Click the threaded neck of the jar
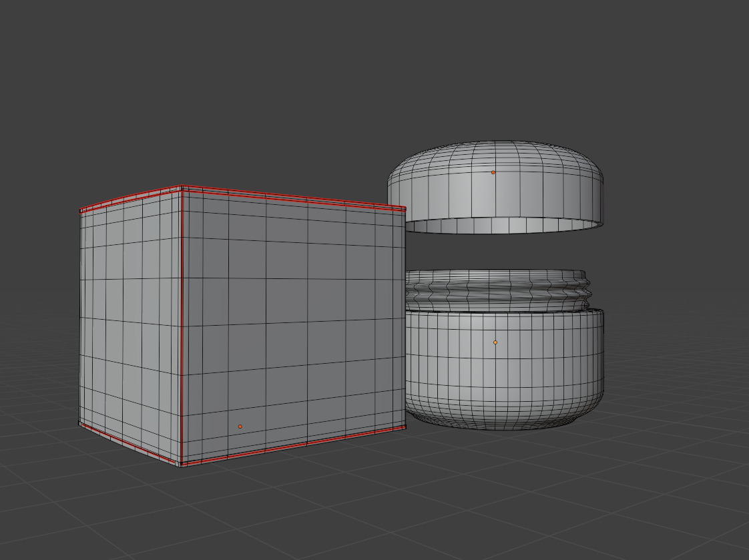 coord(498,291)
